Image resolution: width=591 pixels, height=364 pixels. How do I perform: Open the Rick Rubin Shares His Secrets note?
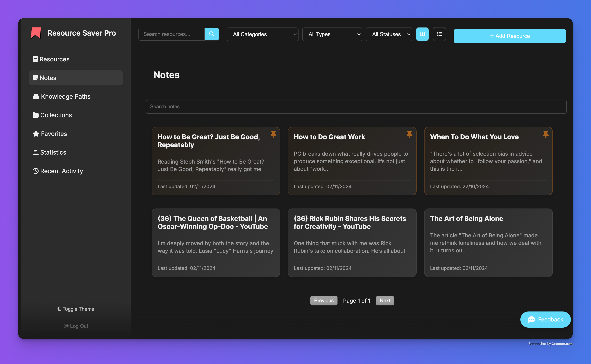pos(350,222)
